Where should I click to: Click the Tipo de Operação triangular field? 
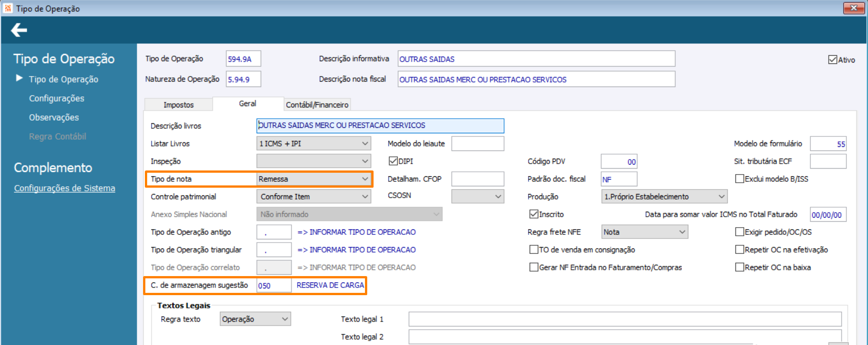click(274, 249)
